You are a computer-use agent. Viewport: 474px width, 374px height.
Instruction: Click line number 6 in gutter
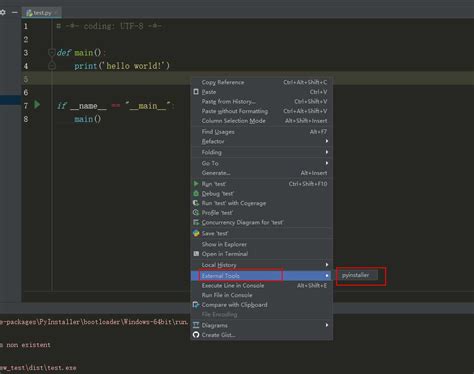click(x=26, y=92)
